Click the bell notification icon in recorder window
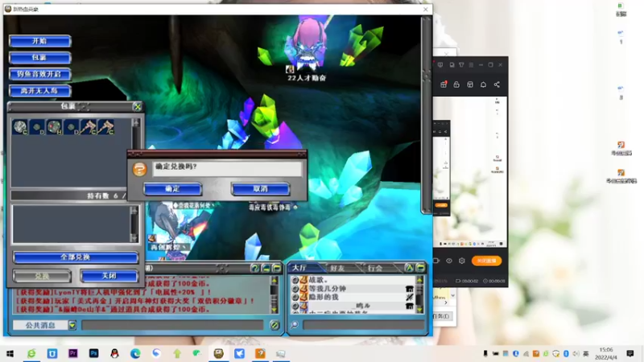This screenshot has height=362, width=644. 484,84
